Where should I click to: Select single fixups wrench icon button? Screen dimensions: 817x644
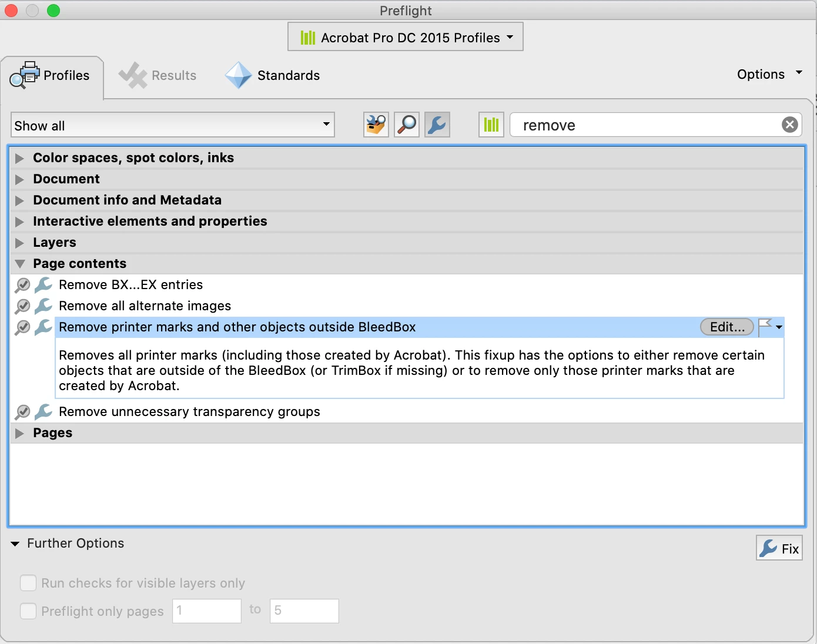click(x=437, y=125)
